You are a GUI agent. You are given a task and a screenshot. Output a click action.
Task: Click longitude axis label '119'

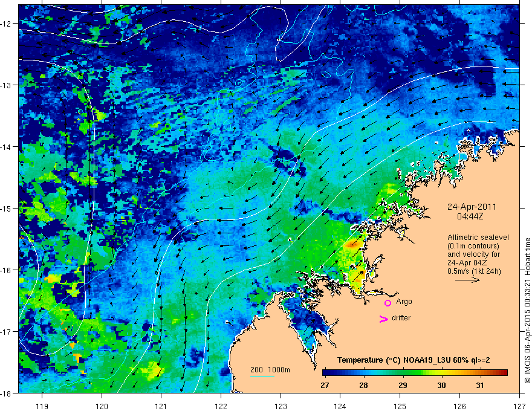click(x=42, y=406)
